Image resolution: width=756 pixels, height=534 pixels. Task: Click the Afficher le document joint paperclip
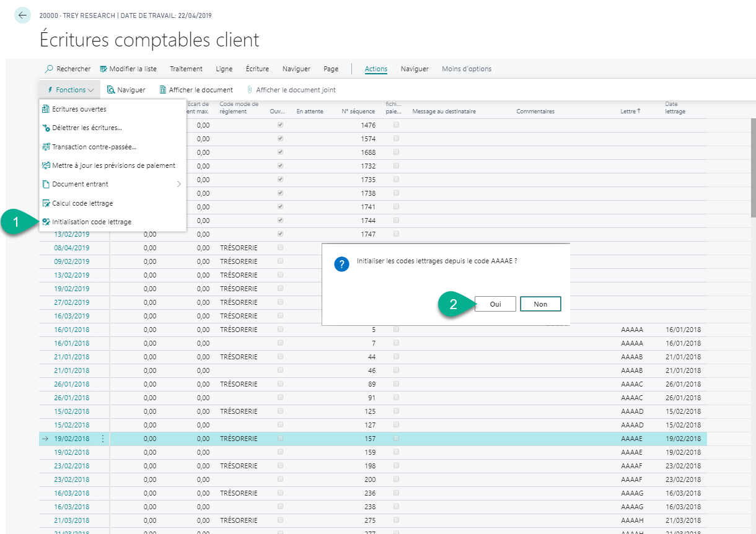[x=250, y=90]
